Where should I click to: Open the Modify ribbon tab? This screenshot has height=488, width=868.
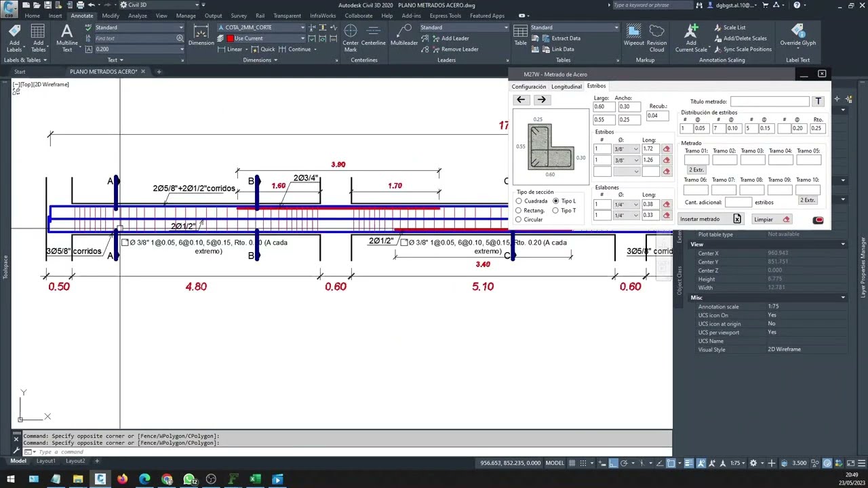(111, 16)
